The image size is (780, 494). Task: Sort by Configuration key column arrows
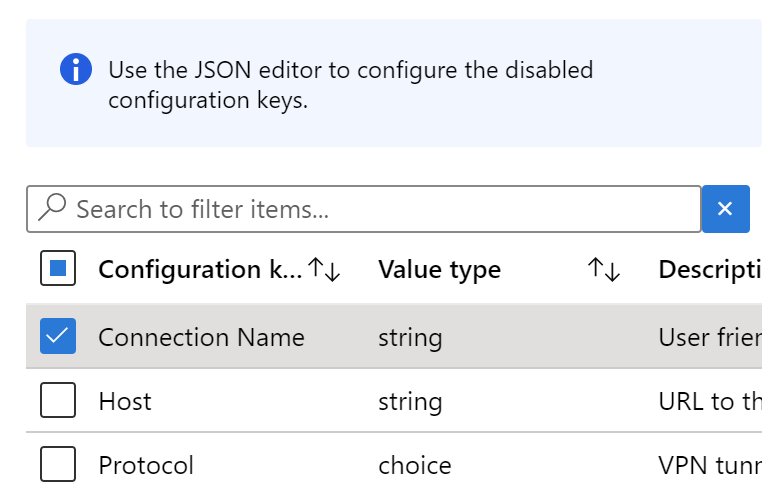tap(324, 270)
